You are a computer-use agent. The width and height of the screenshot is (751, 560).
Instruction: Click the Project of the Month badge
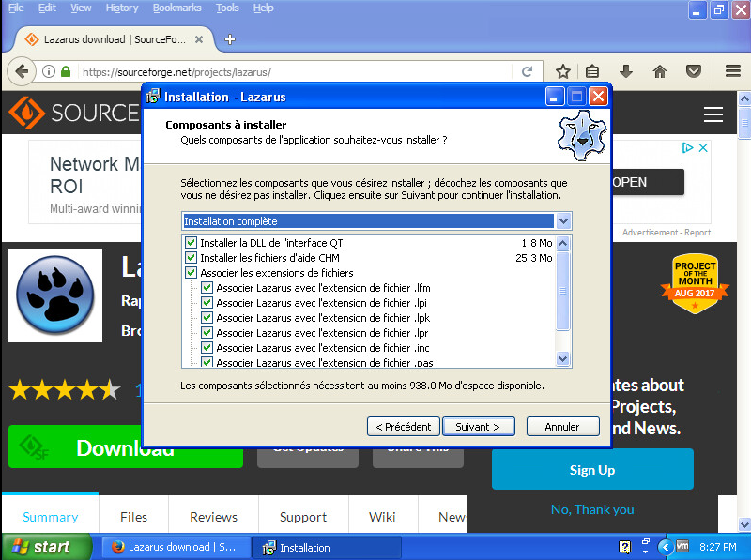(x=695, y=283)
